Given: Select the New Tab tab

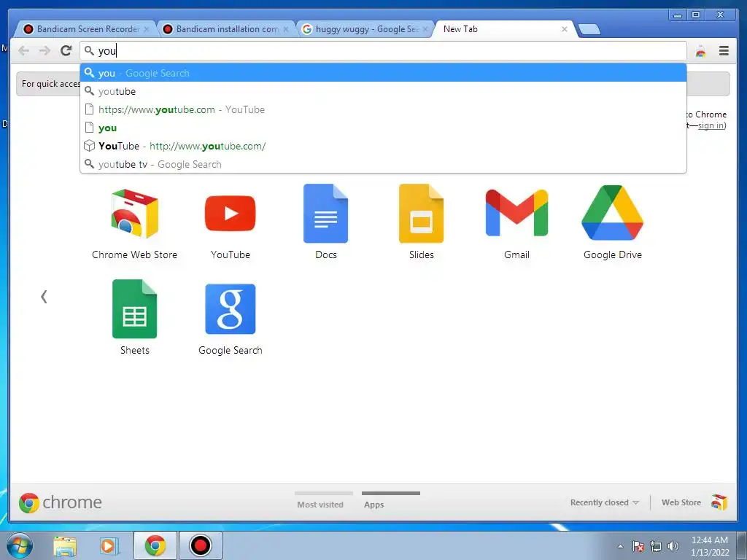Looking at the screenshot, I should point(505,29).
